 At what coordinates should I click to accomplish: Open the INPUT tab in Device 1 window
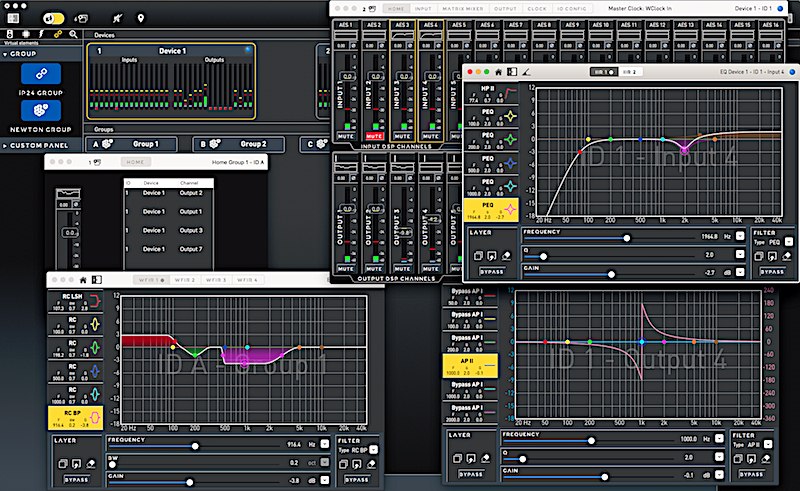tap(422, 9)
